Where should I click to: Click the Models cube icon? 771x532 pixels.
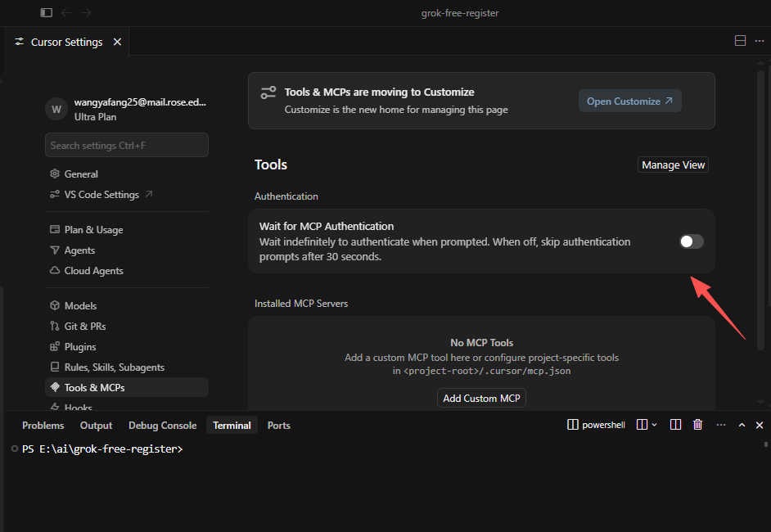55,305
